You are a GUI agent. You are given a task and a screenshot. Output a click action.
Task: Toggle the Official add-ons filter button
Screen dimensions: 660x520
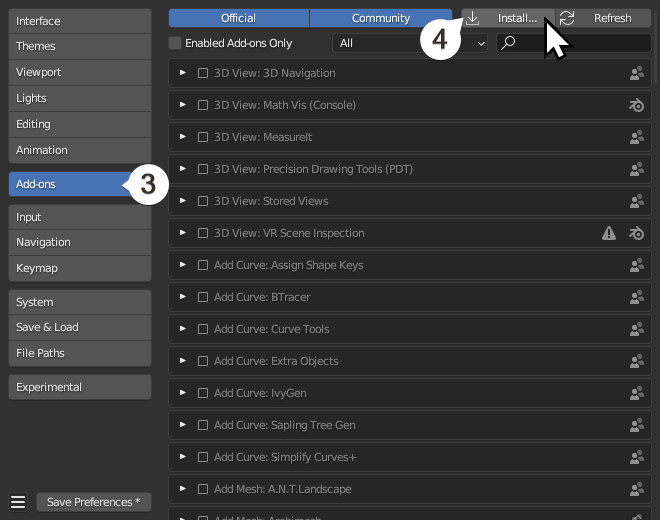[x=238, y=18]
